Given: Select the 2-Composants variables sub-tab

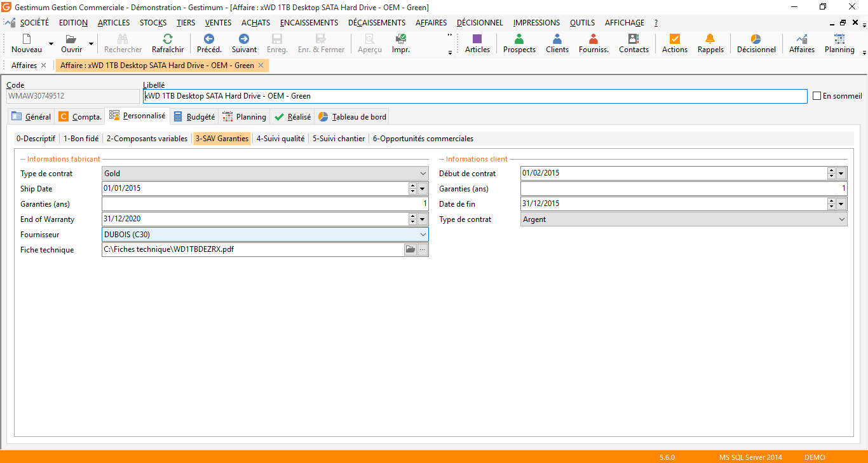Looking at the screenshot, I should (x=147, y=139).
